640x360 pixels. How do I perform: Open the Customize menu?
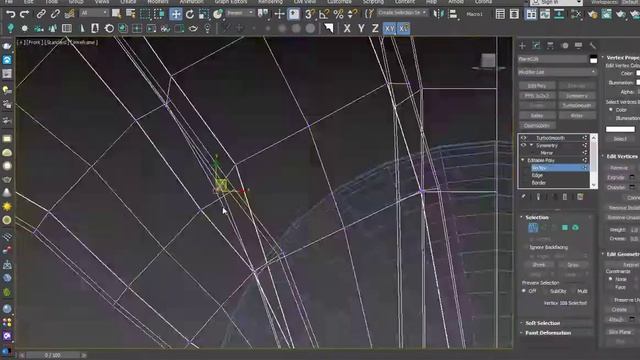pos(339,2)
